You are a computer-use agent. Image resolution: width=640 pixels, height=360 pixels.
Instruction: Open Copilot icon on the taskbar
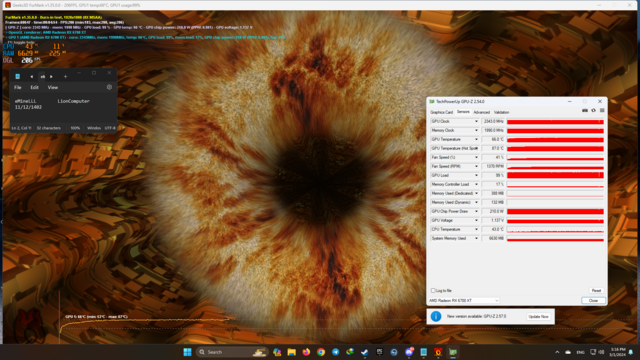tap(277, 352)
